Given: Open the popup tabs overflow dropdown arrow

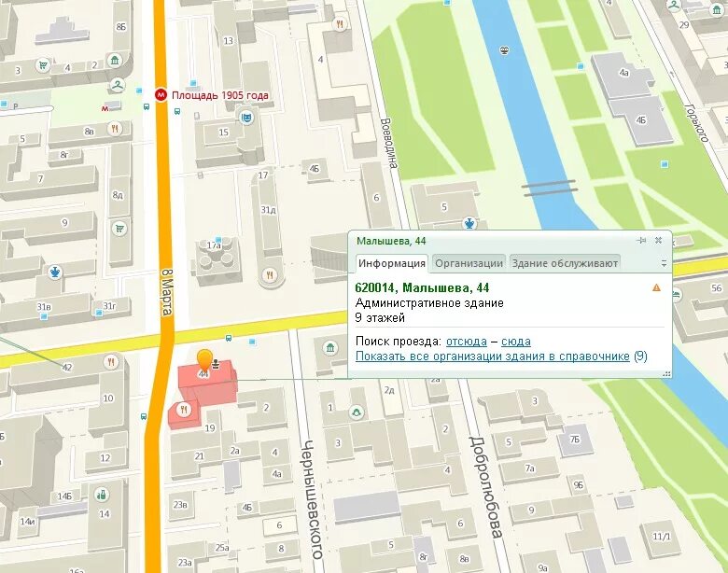Looking at the screenshot, I should point(664,264).
